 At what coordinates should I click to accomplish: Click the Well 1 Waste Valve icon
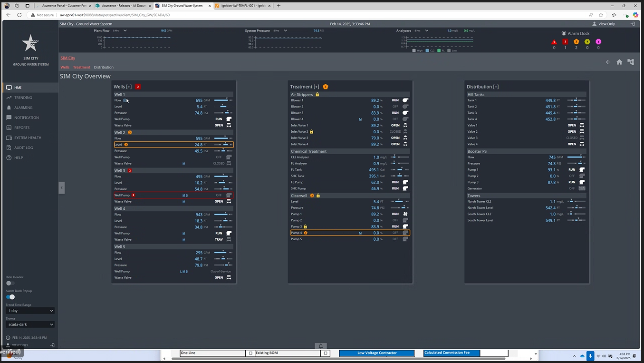click(x=229, y=126)
